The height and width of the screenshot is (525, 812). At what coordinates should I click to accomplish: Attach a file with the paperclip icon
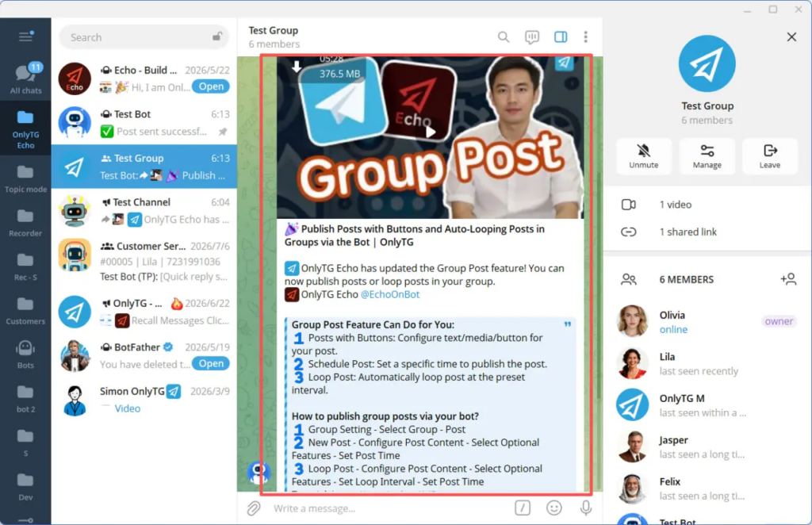coord(253,508)
